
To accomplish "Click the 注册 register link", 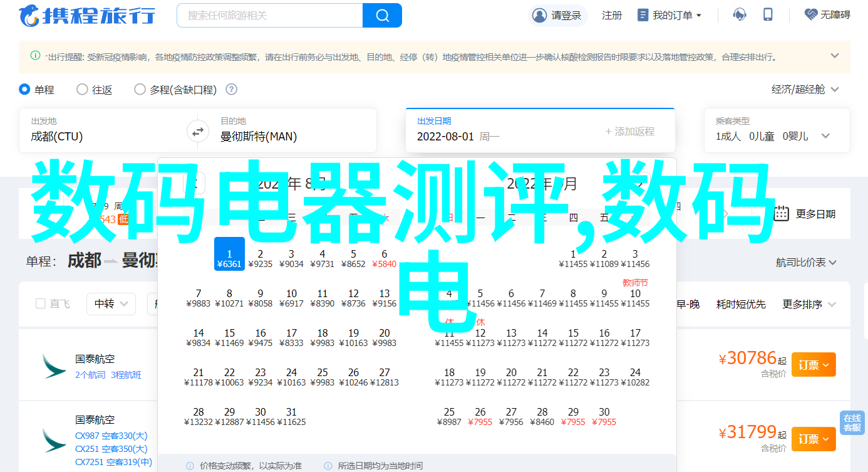I will pyautogui.click(x=612, y=15).
